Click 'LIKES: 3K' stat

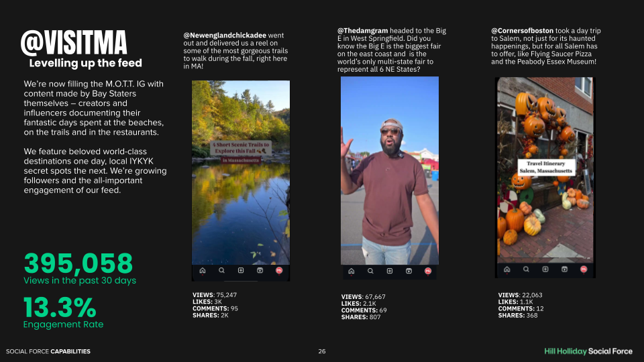click(207, 302)
